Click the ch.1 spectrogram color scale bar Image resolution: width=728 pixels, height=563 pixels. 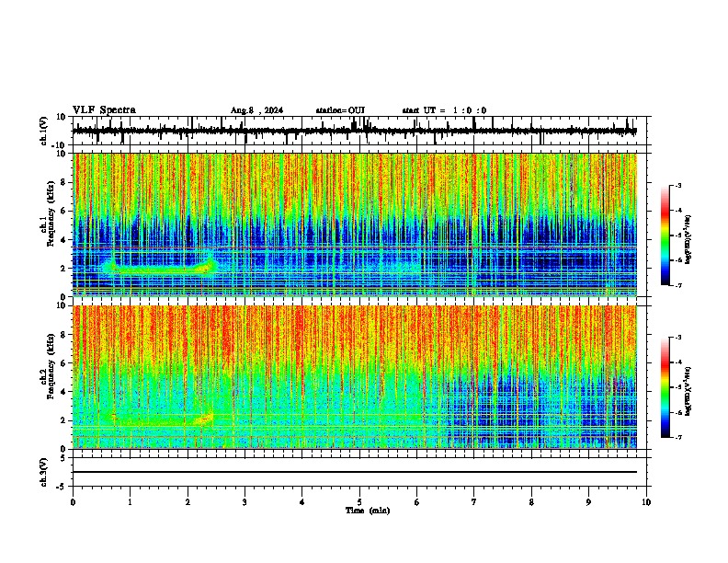tap(665, 236)
